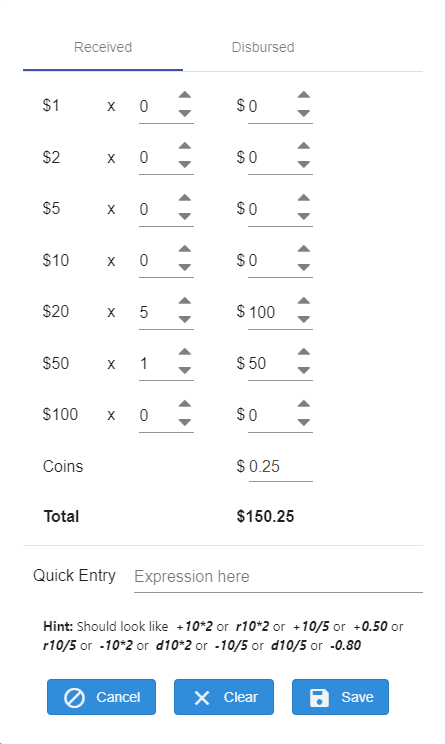Raise the $100 dollar amount up arrow
The height and width of the screenshot is (744, 445).
click(304, 404)
